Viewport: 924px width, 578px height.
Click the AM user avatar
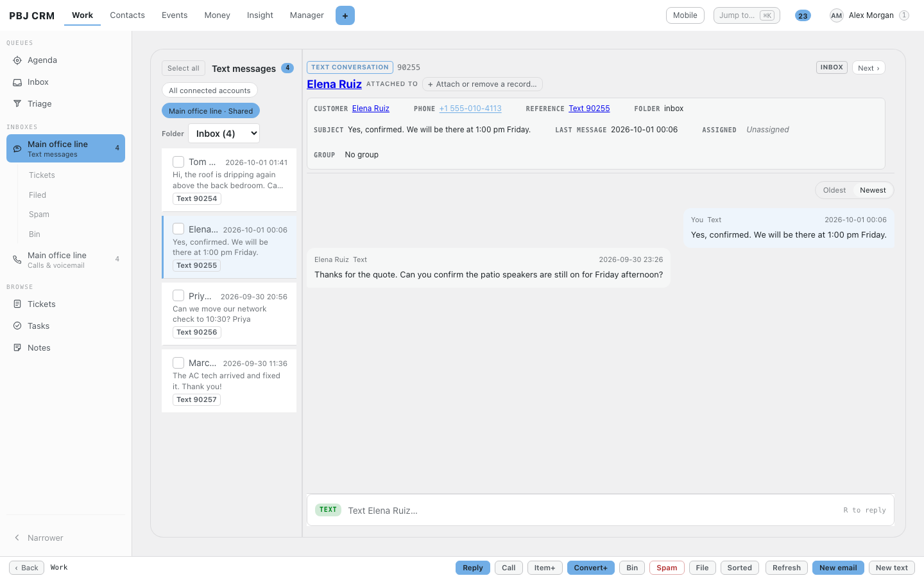tap(836, 15)
